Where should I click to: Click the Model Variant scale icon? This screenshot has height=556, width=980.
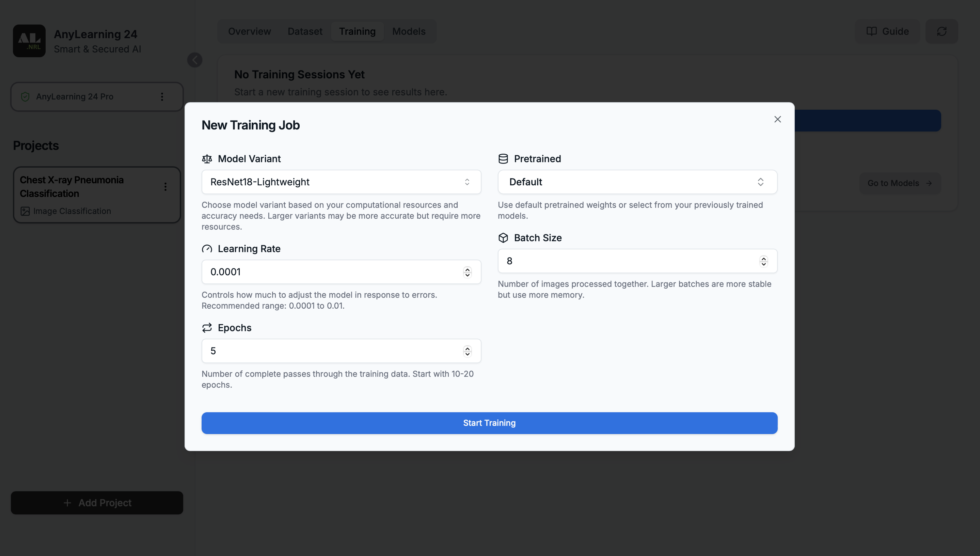pos(207,159)
